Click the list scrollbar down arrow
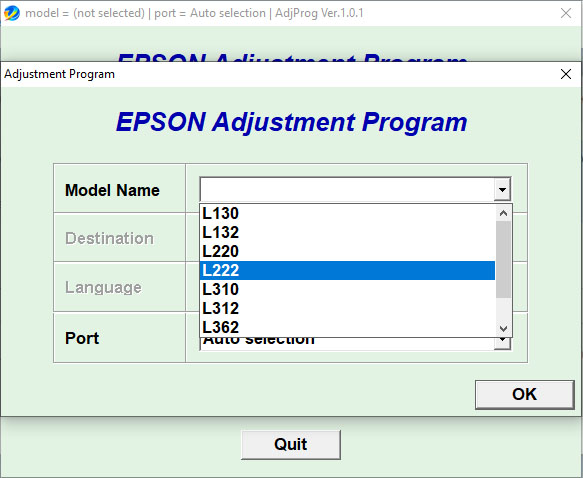The image size is (583, 478). coord(503,328)
